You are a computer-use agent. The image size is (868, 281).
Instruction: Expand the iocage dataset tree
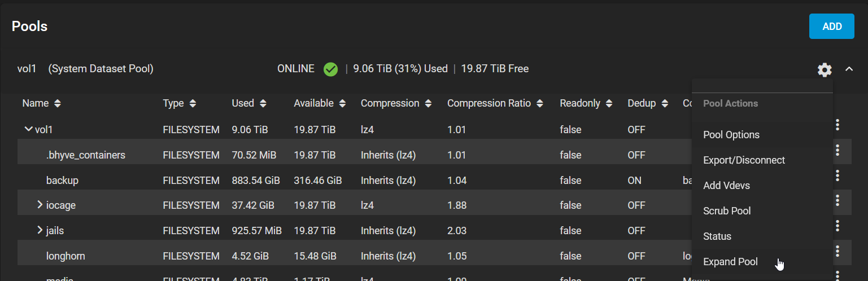coord(40,205)
